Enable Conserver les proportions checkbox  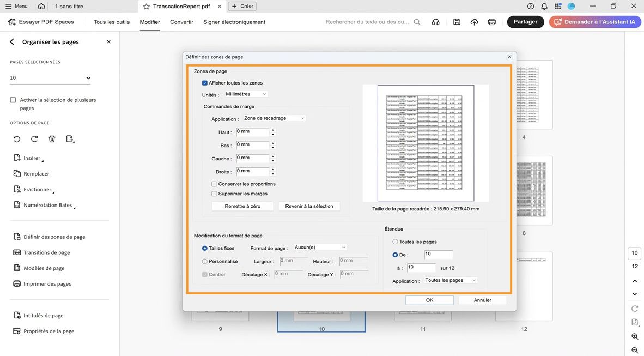click(x=214, y=184)
